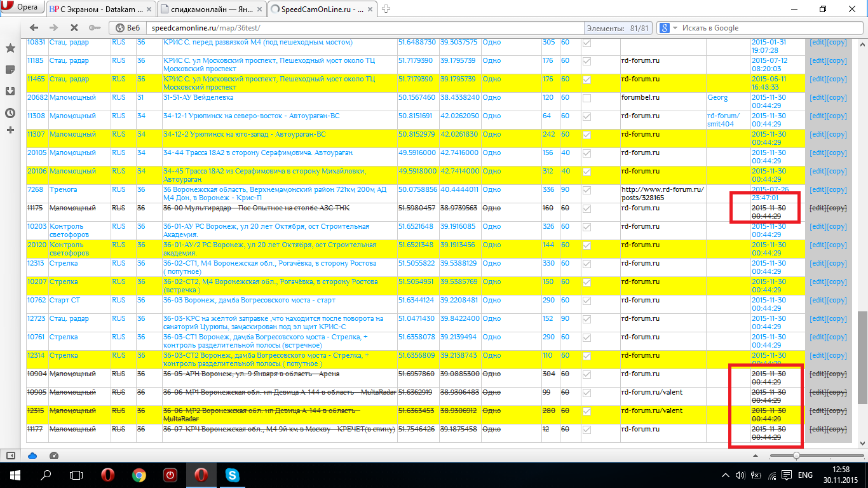Switch to the 'С Экраном - Datakam' tab
Screen dimensions: 868x488
(x=100, y=8)
